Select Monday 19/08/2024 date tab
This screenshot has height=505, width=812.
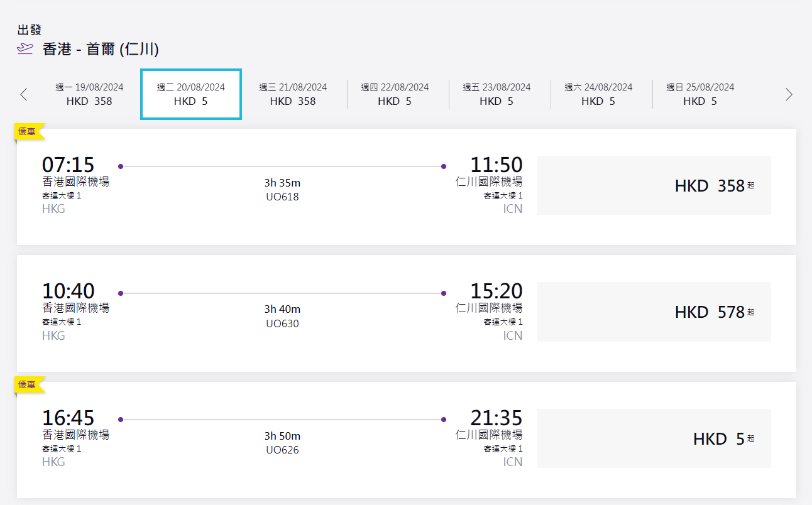89,94
